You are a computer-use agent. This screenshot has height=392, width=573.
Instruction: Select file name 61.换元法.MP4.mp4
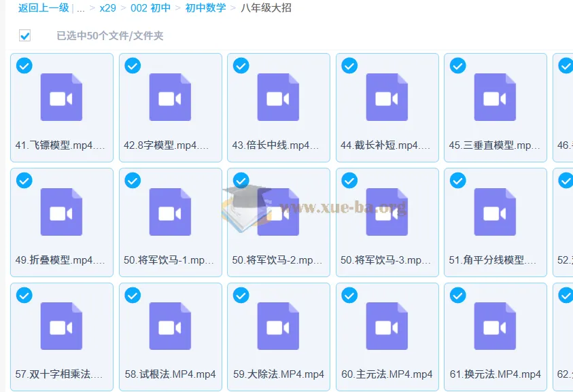(x=495, y=374)
